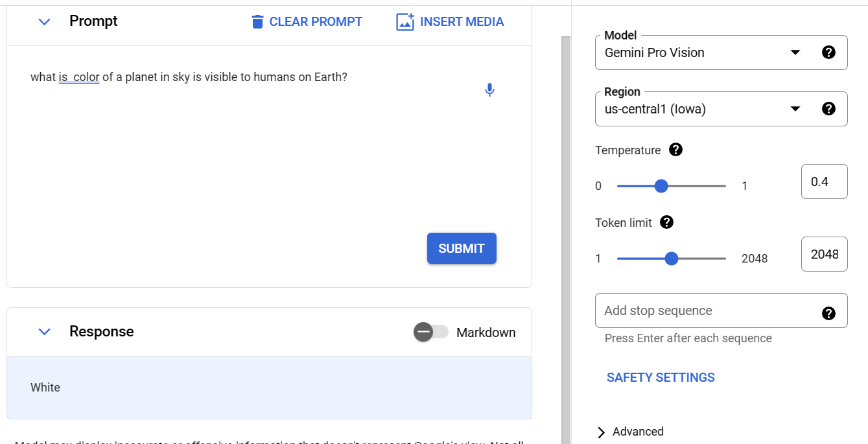The height and width of the screenshot is (444, 868).
Task: Open the Region dropdown us-central1 (Iowa)
Action: (700, 109)
